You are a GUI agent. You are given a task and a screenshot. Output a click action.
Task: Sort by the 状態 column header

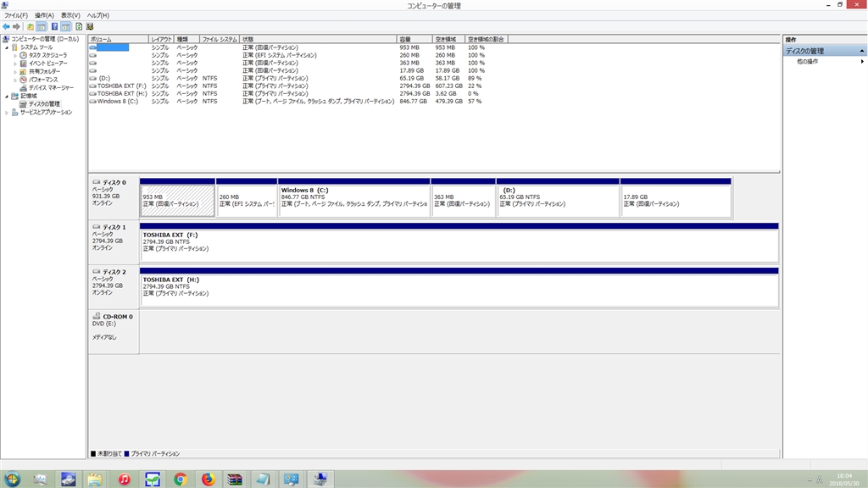point(319,39)
